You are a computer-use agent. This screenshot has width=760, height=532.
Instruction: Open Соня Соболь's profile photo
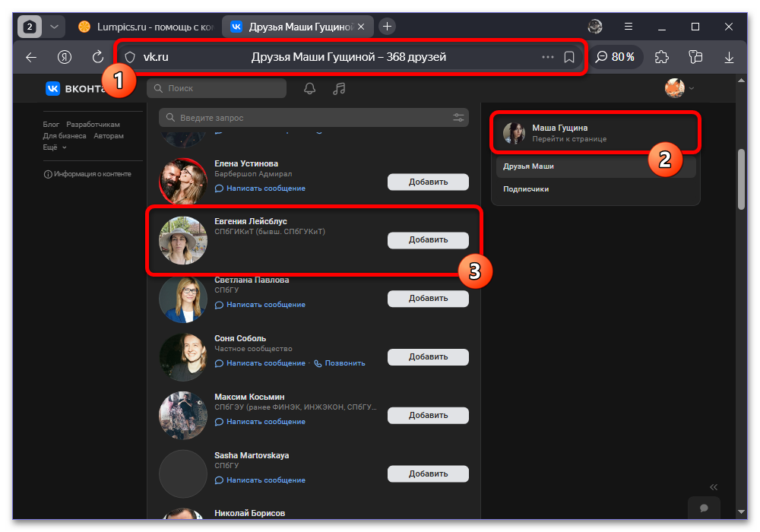click(x=183, y=357)
